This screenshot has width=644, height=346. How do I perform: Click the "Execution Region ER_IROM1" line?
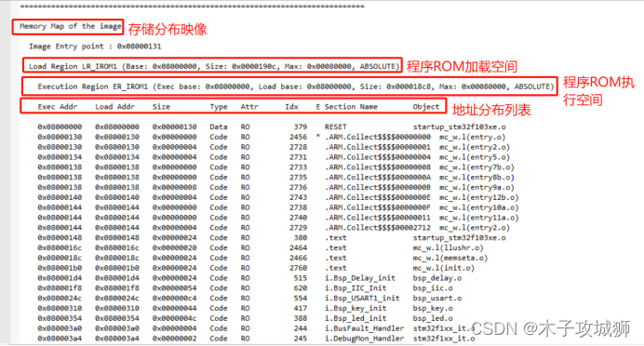tap(296, 86)
